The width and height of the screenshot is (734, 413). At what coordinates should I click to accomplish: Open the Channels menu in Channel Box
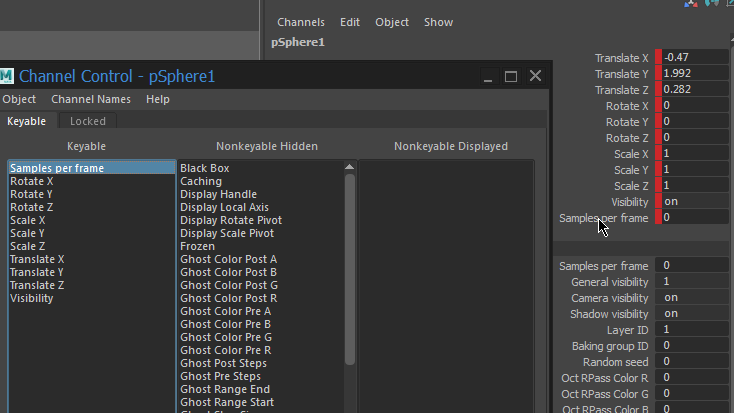point(301,22)
